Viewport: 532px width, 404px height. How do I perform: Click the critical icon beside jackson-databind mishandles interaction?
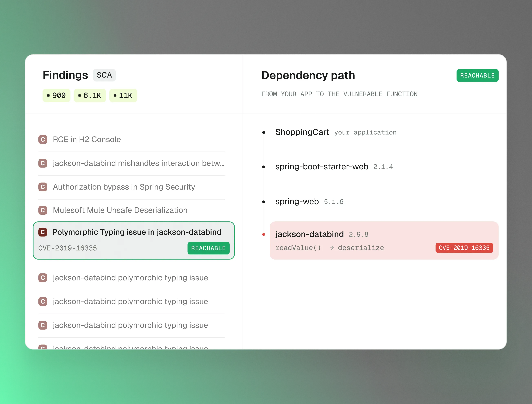(x=43, y=163)
